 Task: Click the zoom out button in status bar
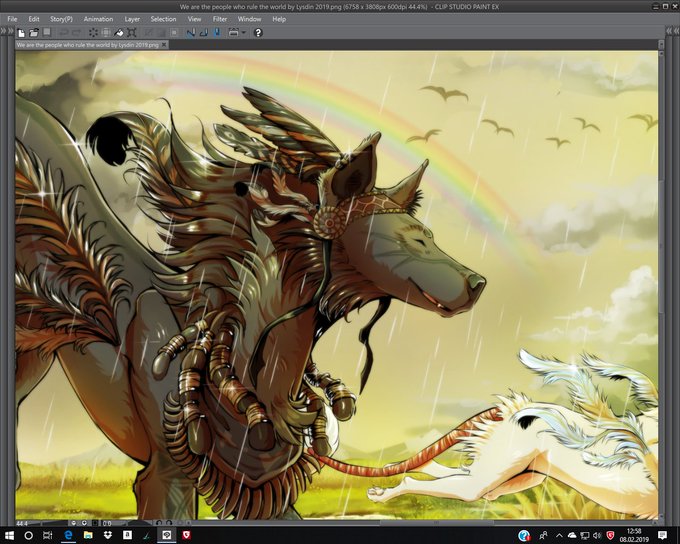[x=74, y=523]
